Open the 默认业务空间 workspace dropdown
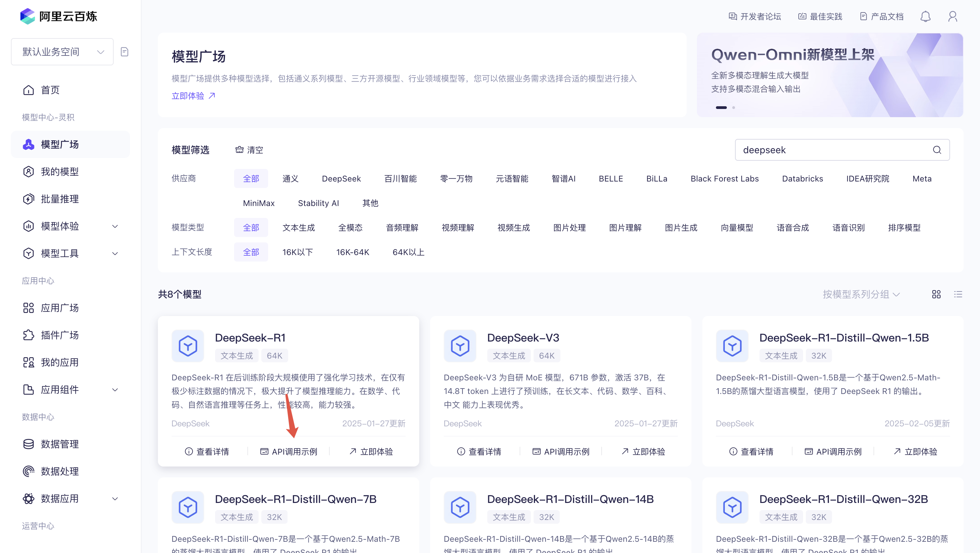 point(62,52)
